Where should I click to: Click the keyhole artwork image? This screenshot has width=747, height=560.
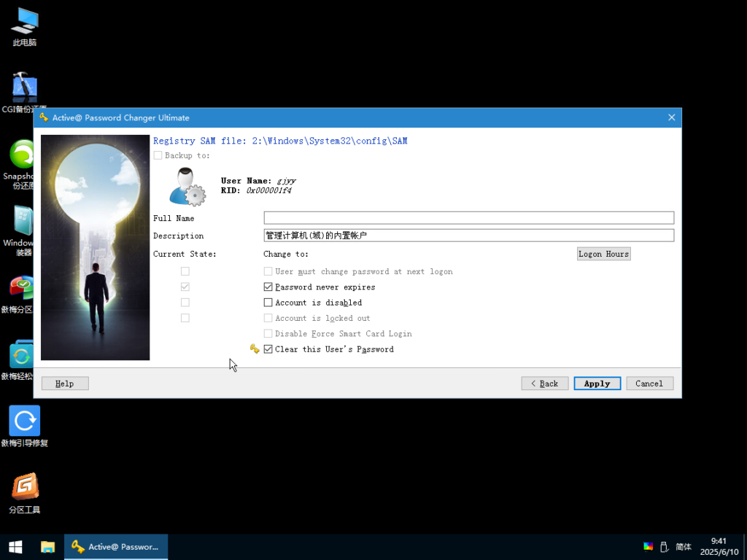click(x=96, y=248)
